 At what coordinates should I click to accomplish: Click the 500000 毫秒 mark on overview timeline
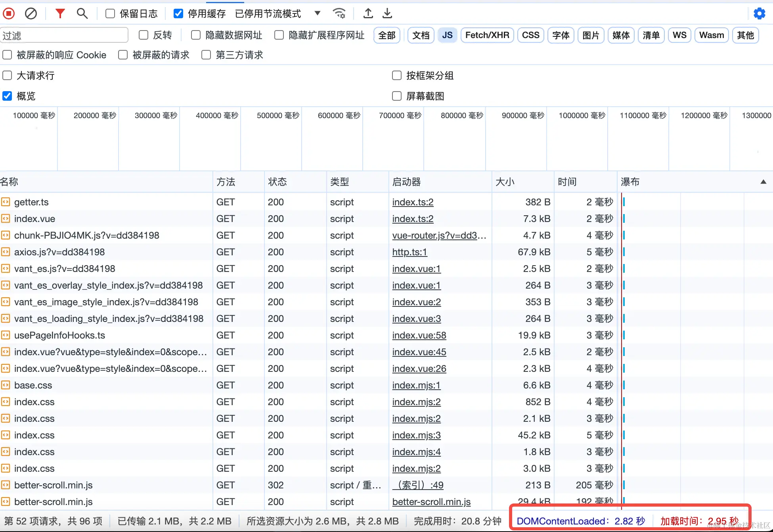[278, 115]
